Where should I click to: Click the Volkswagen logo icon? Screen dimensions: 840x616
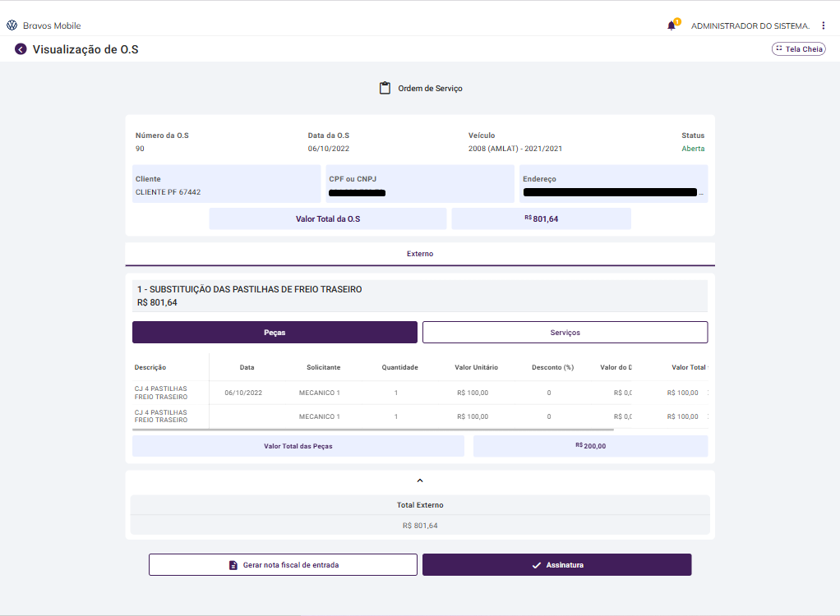pos(12,25)
